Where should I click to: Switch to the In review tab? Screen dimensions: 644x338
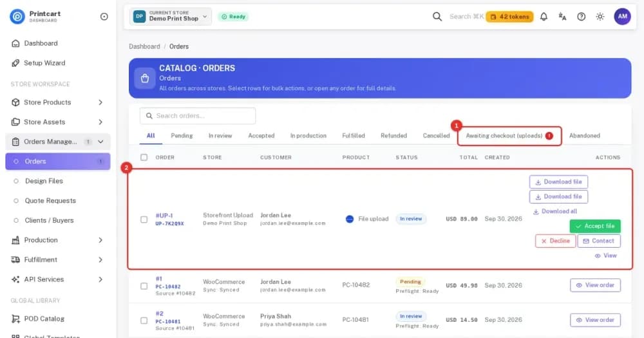(220, 136)
